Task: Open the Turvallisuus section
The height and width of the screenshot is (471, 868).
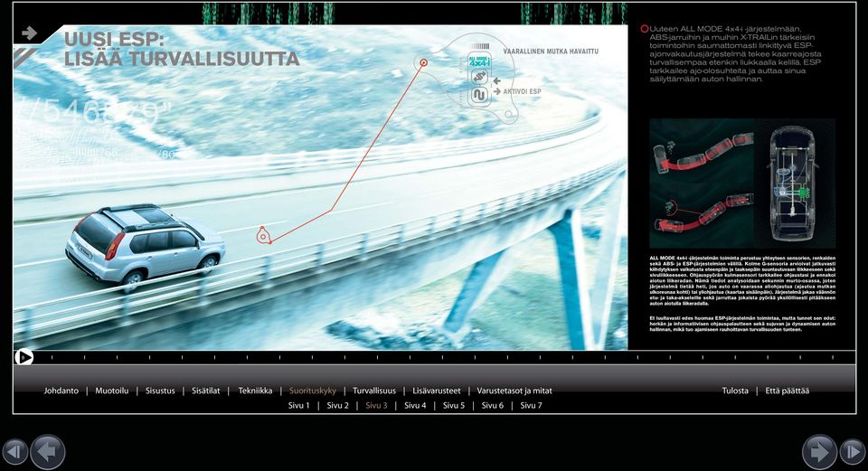Action: point(374,391)
